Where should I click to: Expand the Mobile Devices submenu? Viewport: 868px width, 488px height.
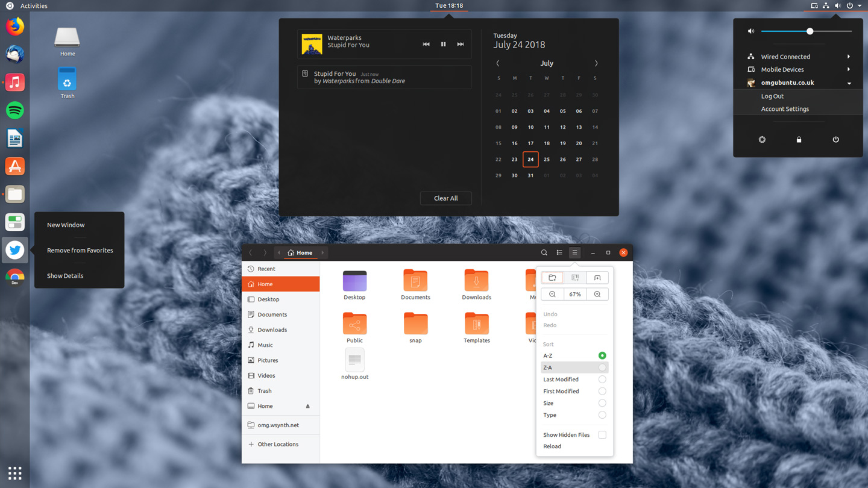[849, 69]
